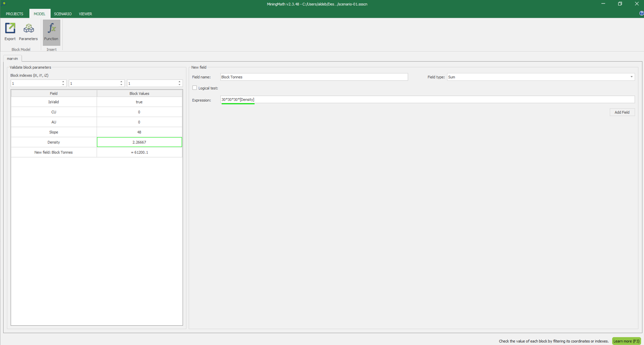Select the Density value cell
The height and width of the screenshot is (345, 644).
(x=139, y=142)
